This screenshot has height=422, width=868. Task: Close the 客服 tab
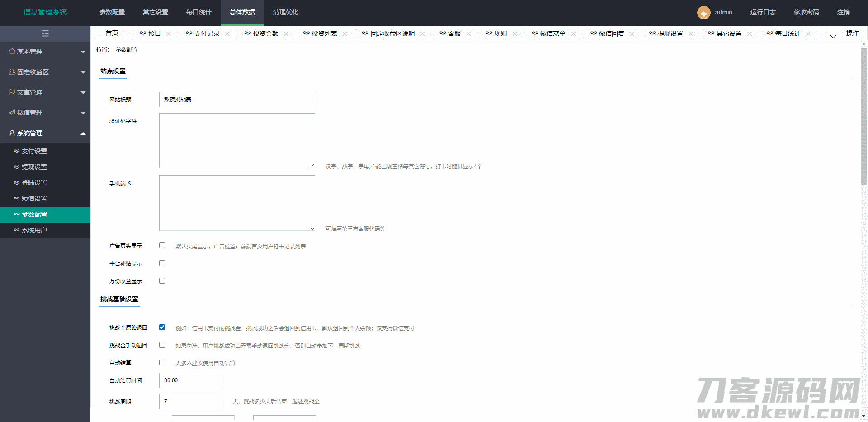pyautogui.click(x=469, y=33)
